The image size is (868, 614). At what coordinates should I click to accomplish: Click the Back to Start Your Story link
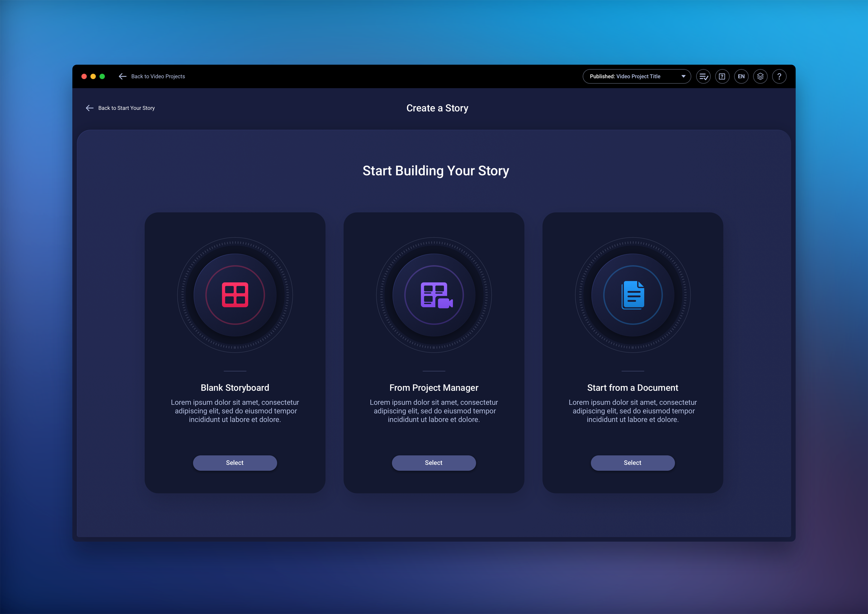126,108
